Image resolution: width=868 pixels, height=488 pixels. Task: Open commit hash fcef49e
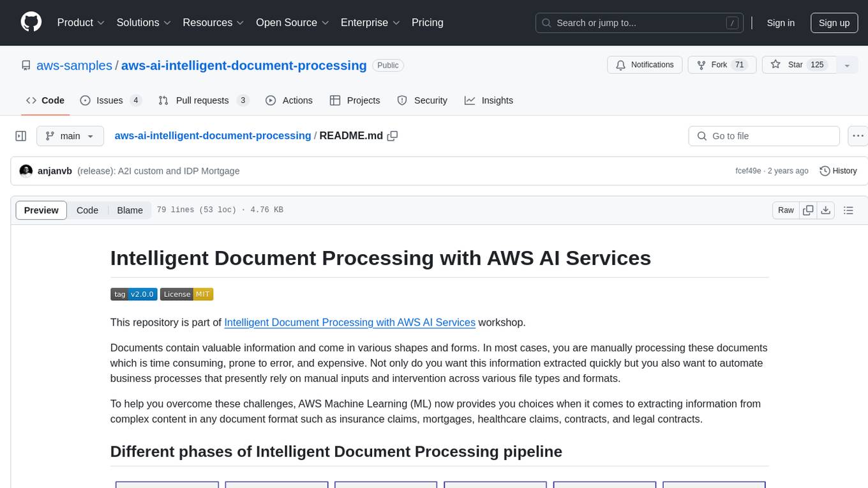tap(748, 171)
